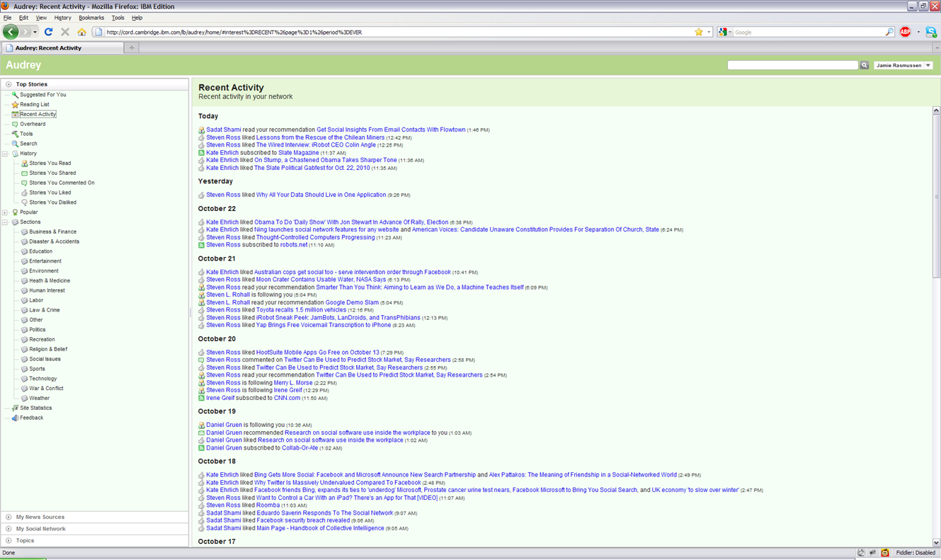941x560 pixels.
Task: Click the Tools wrench icon
Action: (x=15, y=134)
